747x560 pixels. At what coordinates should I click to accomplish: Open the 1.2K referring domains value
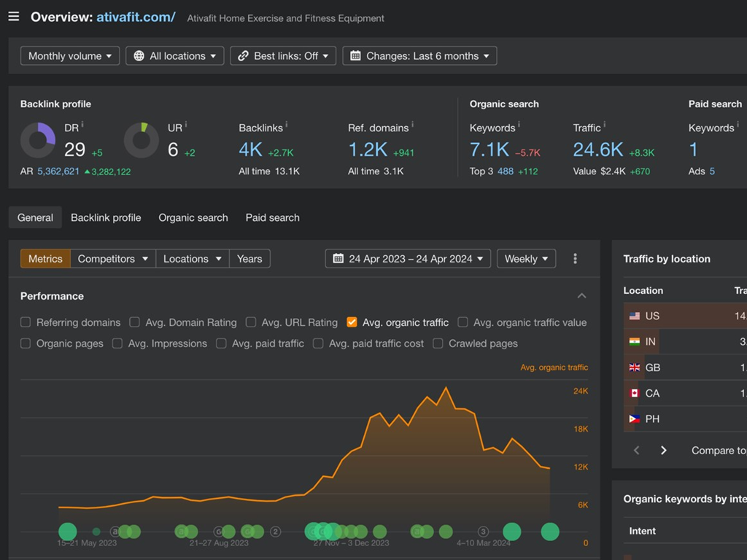pos(368,150)
